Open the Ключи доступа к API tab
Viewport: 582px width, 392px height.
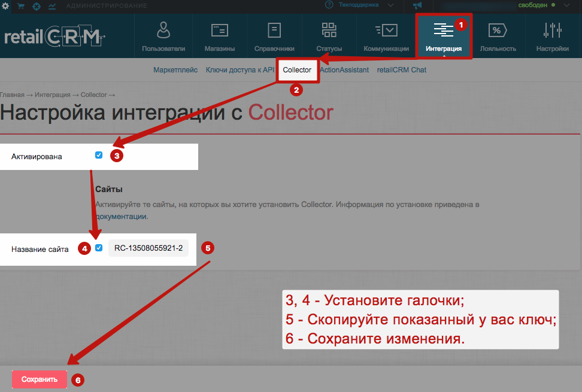click(x=240, y=69)
